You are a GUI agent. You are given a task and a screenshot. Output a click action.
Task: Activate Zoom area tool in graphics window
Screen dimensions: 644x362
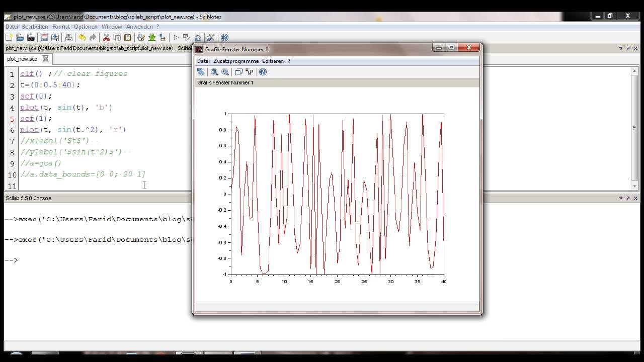point(214,72)
